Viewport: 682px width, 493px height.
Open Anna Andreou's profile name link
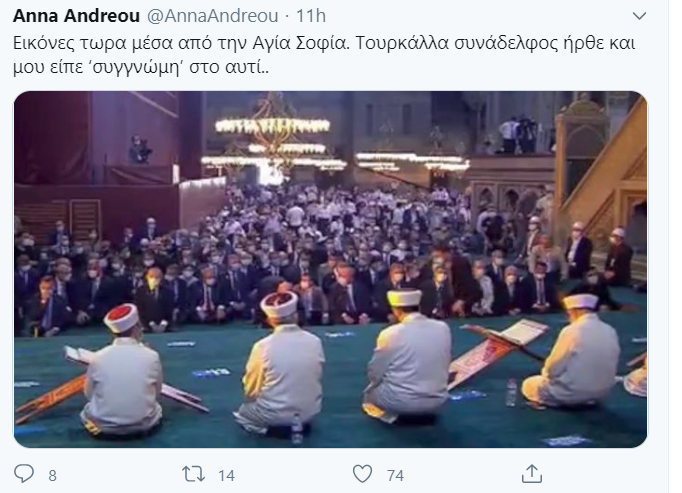point(76,16)
